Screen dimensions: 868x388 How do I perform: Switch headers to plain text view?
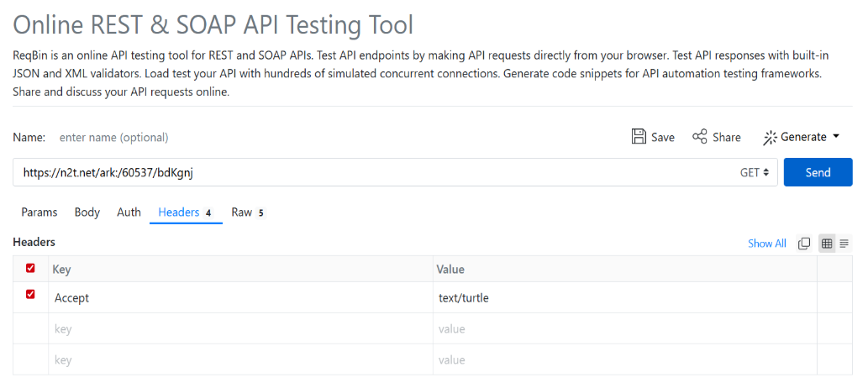pos(844,244)
